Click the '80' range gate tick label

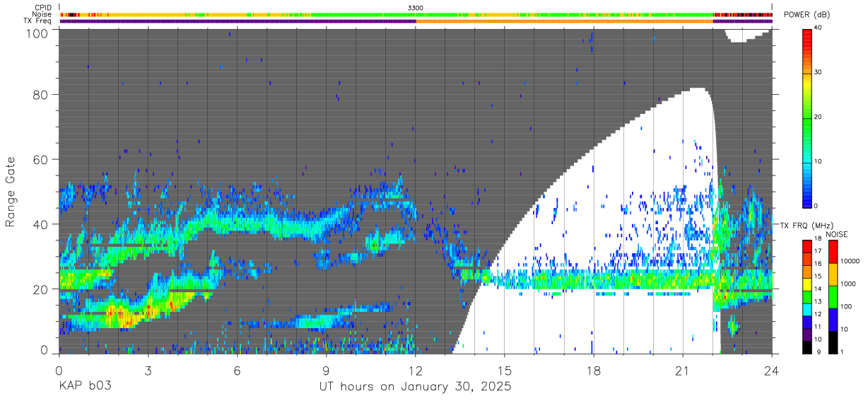[40, 94]
